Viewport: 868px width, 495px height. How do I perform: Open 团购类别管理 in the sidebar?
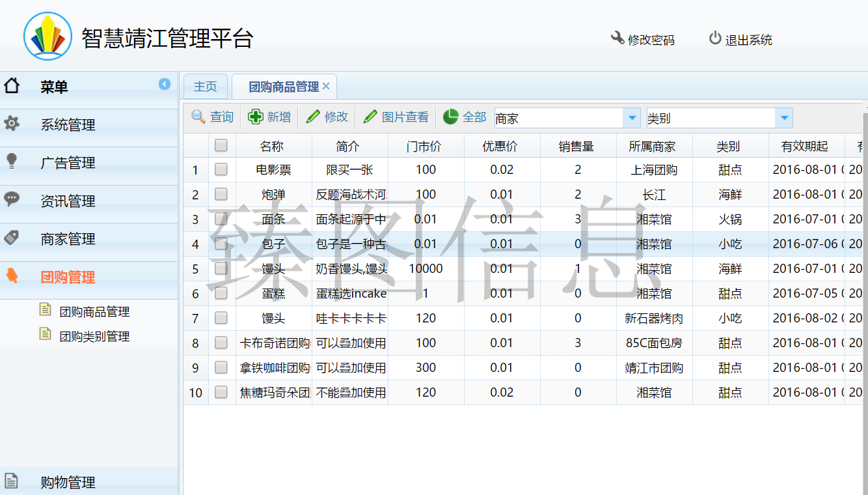coord(94,337)
